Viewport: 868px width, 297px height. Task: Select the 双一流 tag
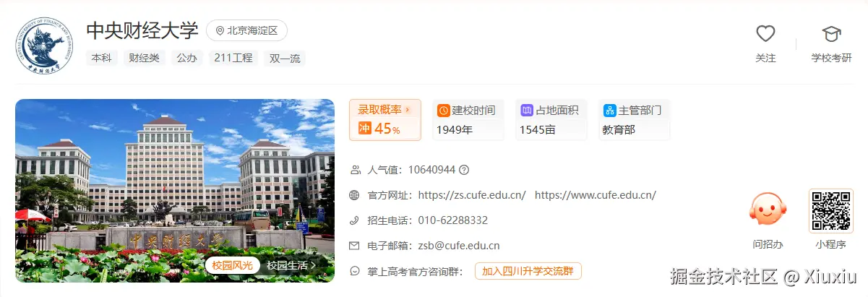(285, 58)
